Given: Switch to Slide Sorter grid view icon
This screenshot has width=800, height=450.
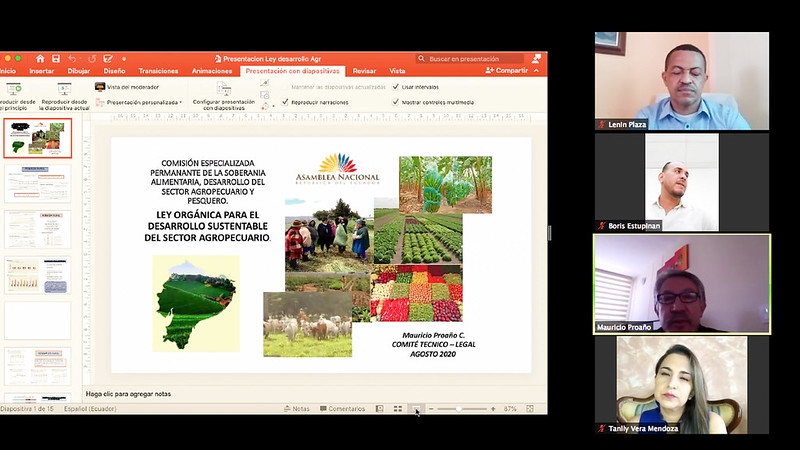Looking at the screenshot, I should 398,409.
